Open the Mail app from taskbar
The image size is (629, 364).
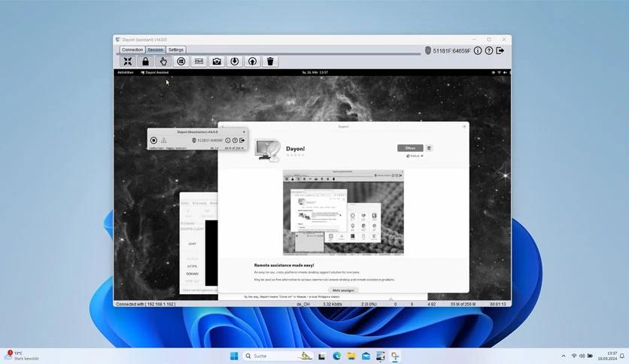click(366, 356)
